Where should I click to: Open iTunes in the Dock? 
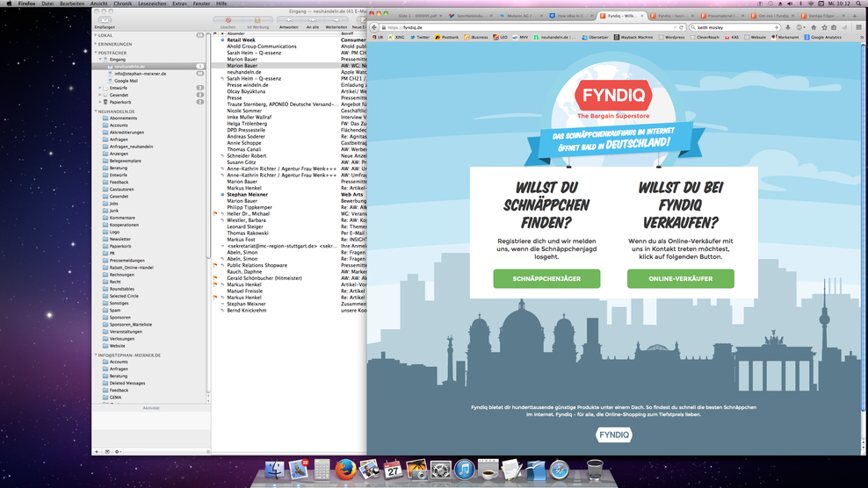(x=465, y=470)
